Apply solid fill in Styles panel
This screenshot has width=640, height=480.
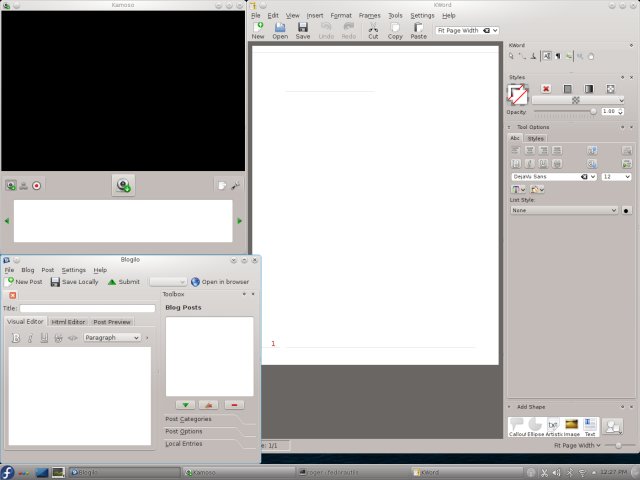pos(567,89)
